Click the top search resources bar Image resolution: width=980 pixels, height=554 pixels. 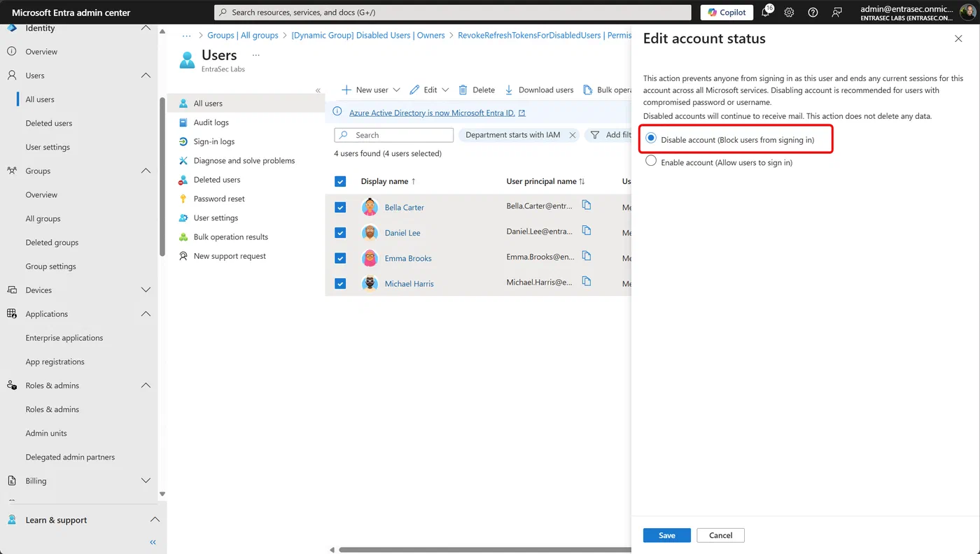tap(452, 13)
